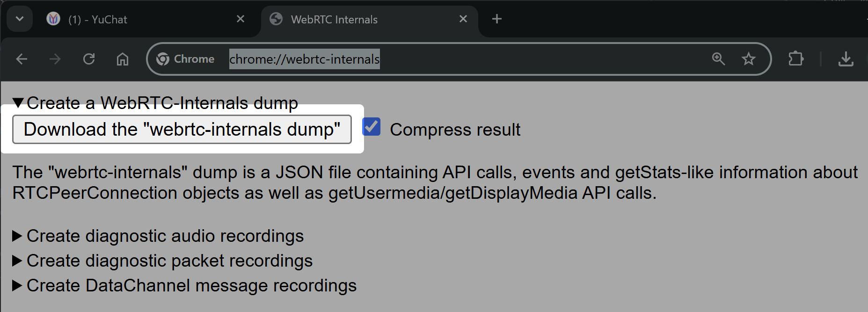868x312 pixels.
Task: Open the browser home page
Action: [x=123, y=59]
